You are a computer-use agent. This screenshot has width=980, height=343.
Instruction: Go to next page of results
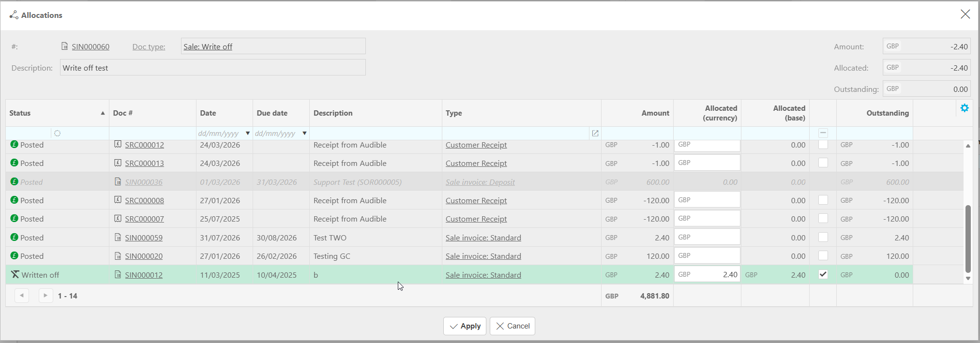pos(45,296)
